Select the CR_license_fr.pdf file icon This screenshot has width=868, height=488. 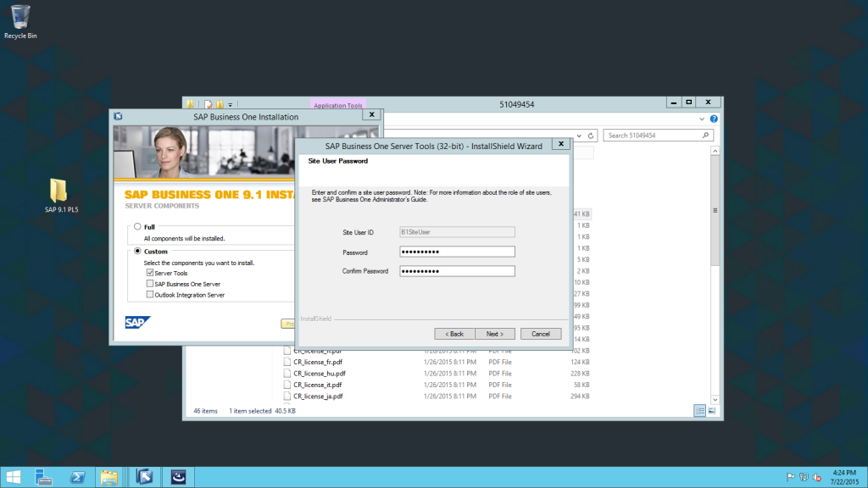click(287, 362)
